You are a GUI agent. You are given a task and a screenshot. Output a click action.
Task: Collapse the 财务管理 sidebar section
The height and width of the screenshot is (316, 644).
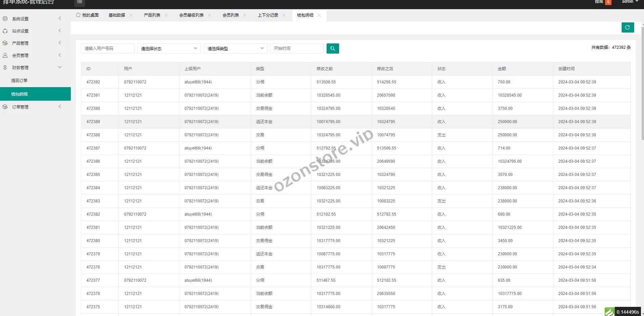(60, 67)
